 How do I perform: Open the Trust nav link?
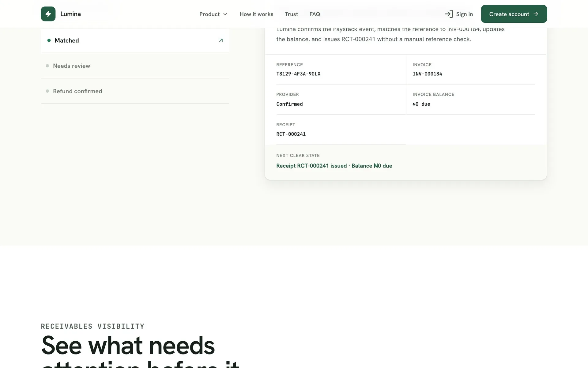click(291, 14)
